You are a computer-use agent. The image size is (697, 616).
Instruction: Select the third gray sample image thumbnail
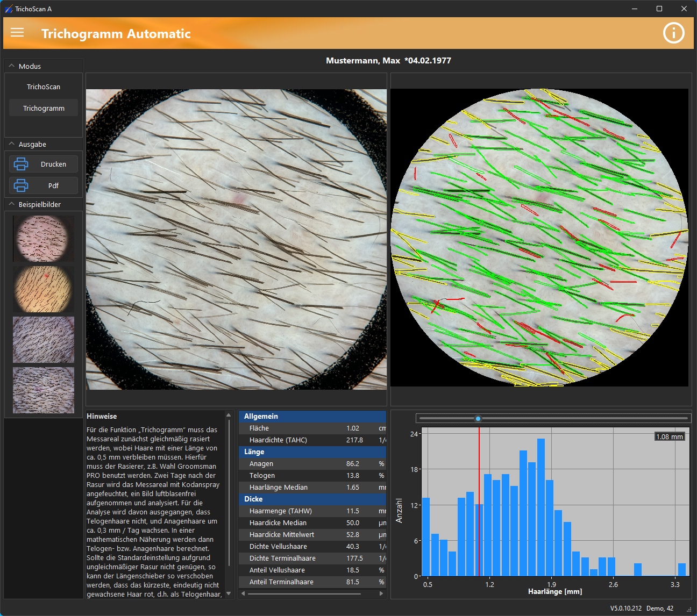tap(43, 340)
